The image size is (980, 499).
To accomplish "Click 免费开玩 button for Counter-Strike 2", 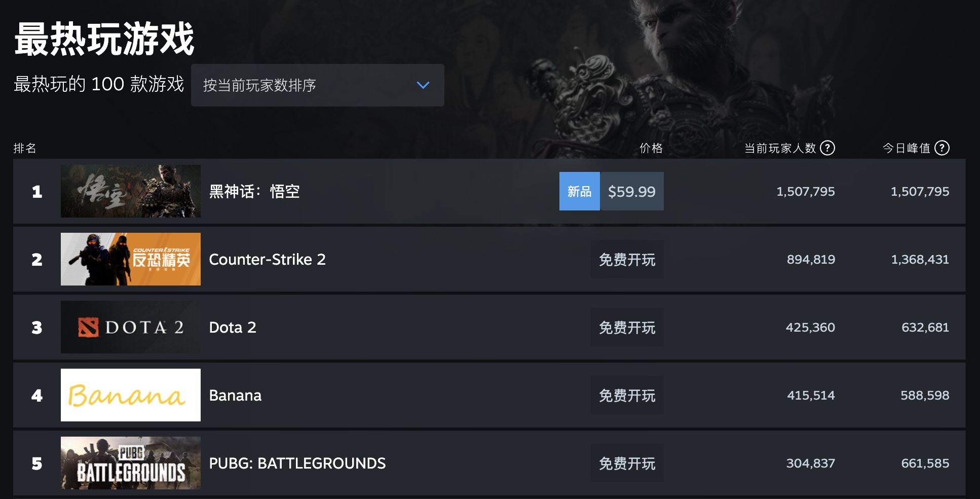I will click(627, 260).
